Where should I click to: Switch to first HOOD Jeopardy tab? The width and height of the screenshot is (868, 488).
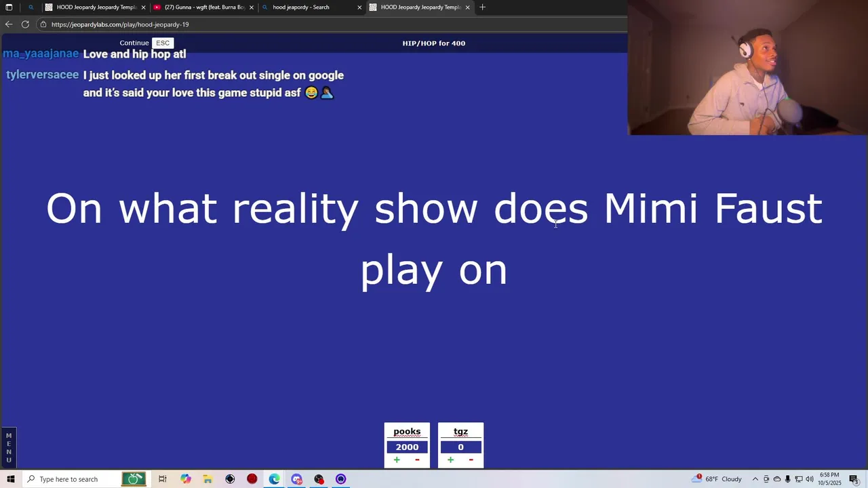pos(96,7)
